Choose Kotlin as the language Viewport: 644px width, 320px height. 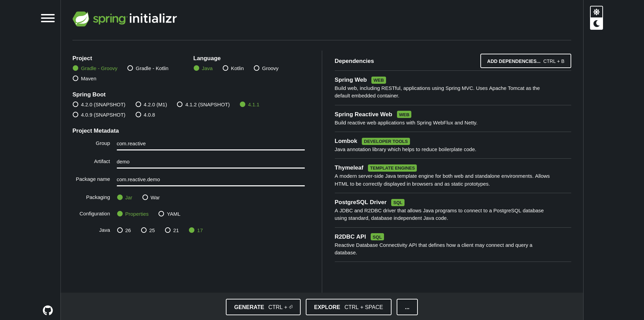tap(233, 68)
